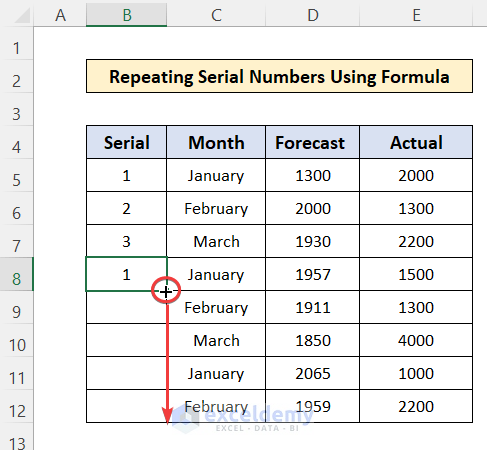Click the Forecast header cell
Image resolution: width=487 pixels, height=450 pixels.
click(x=312, y=142)
